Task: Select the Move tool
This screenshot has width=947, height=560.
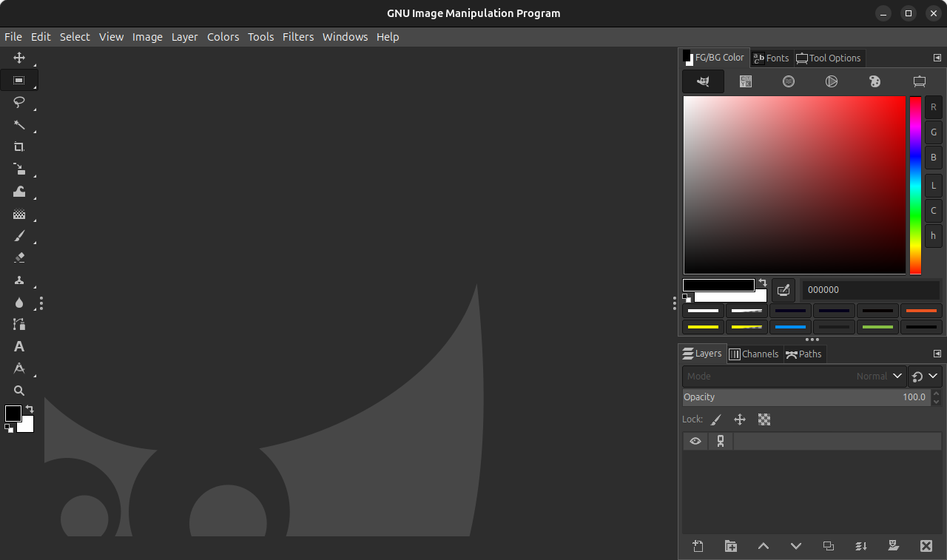Action: [18, 58]
